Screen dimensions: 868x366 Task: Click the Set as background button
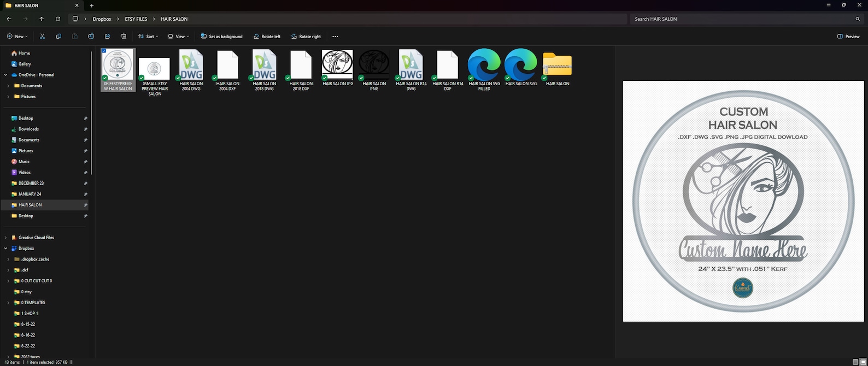pyautogui.click(x=221, y=37)
